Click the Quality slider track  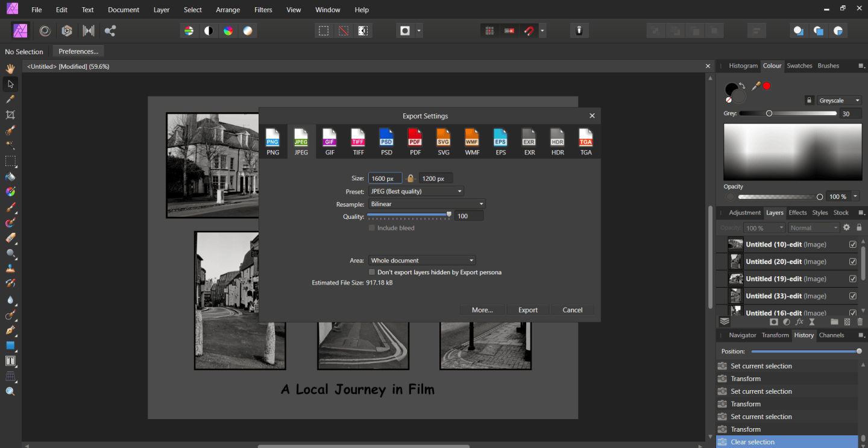pyautogui.click(x=409, y=215)
